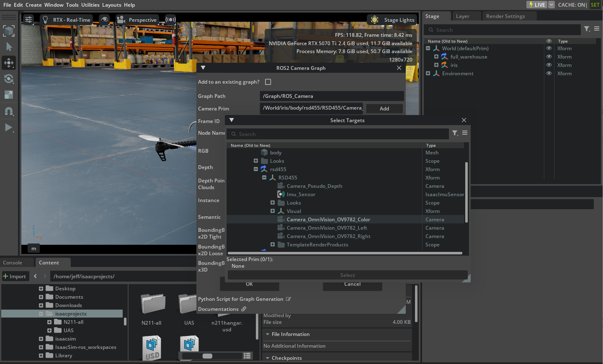
Task: Click the Rotate tool icon
Action: point(9,79)
